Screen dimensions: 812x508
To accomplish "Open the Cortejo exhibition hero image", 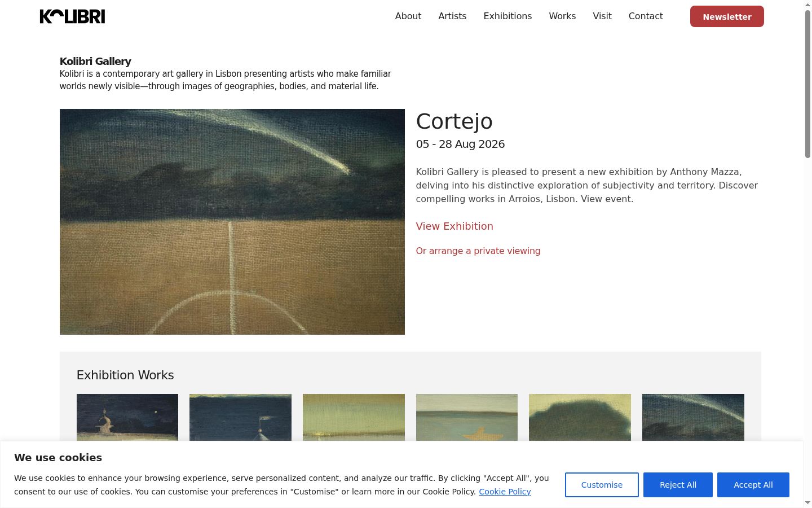I will (x=232, y=222).
